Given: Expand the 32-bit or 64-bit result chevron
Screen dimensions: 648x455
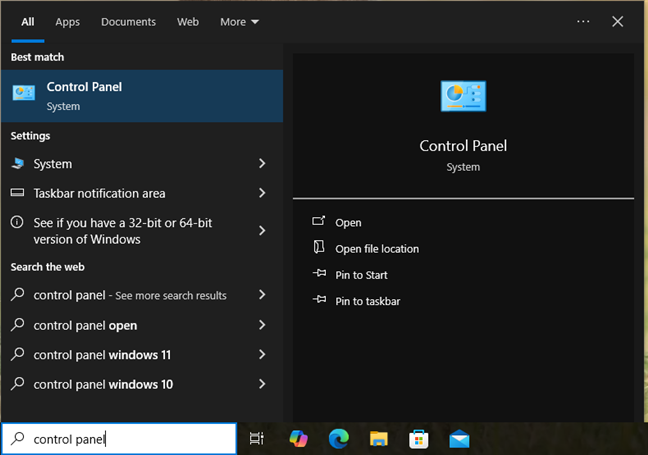Looking at the screenshot, I should pos(262,231).
